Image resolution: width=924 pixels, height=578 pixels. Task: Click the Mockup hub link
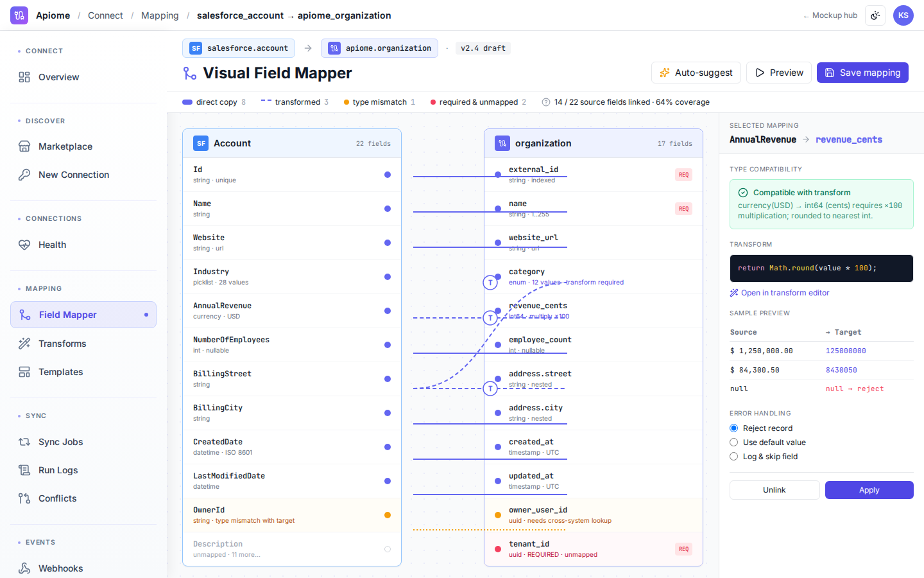coord(830,15)
